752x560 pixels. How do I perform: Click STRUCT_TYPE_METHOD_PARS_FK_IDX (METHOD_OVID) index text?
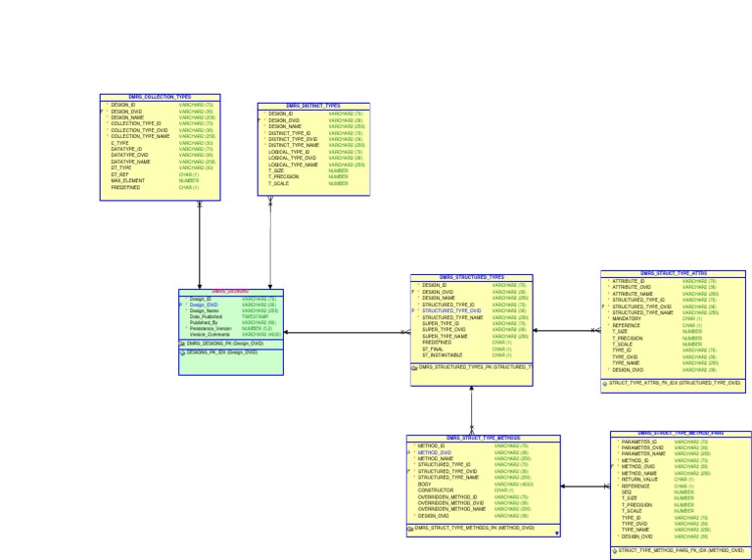(x=681, y=550)
